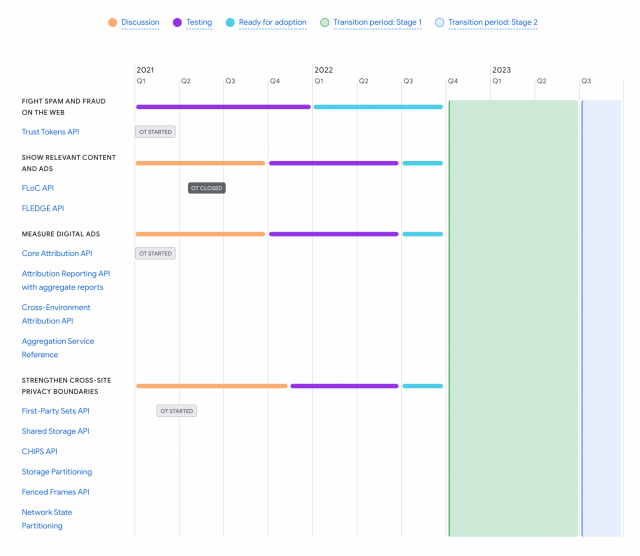Click the Shared Storage API link

point(56,431)
